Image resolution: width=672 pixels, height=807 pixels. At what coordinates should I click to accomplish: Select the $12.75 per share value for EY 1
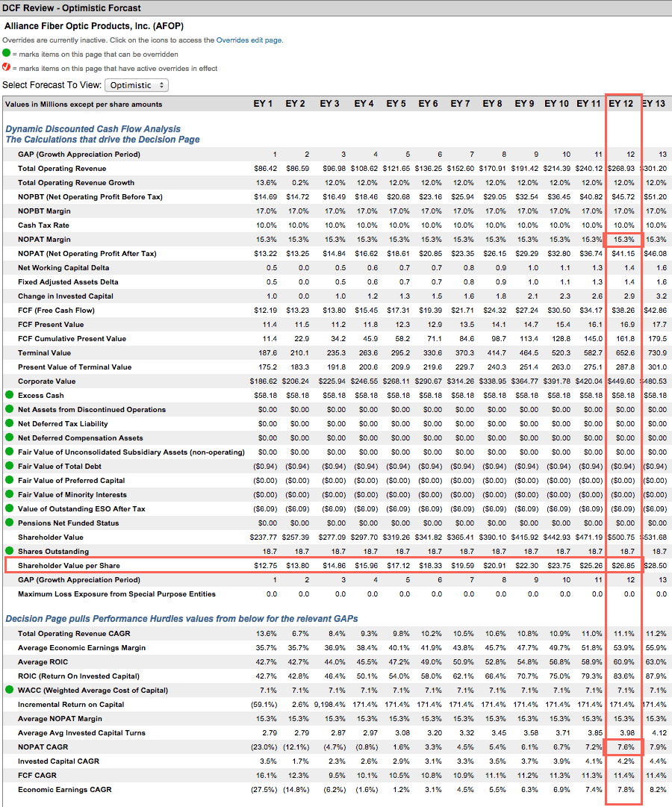point(265,565)
